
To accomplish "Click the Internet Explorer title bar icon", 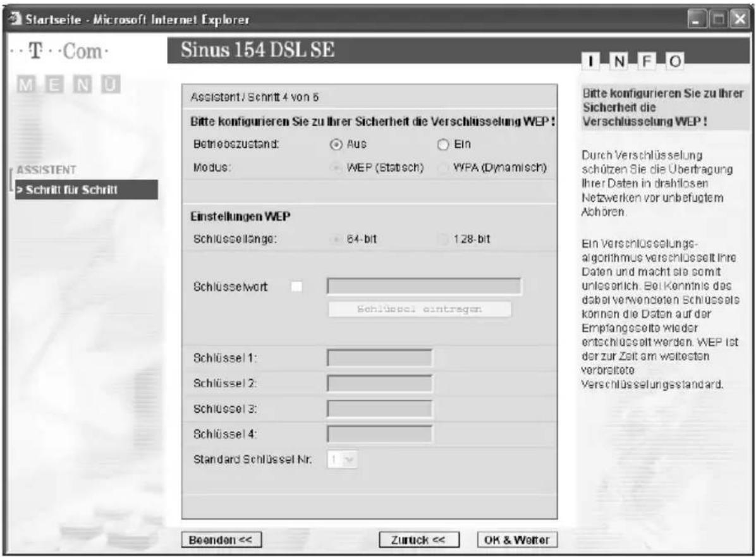I will tap(15, 19).
